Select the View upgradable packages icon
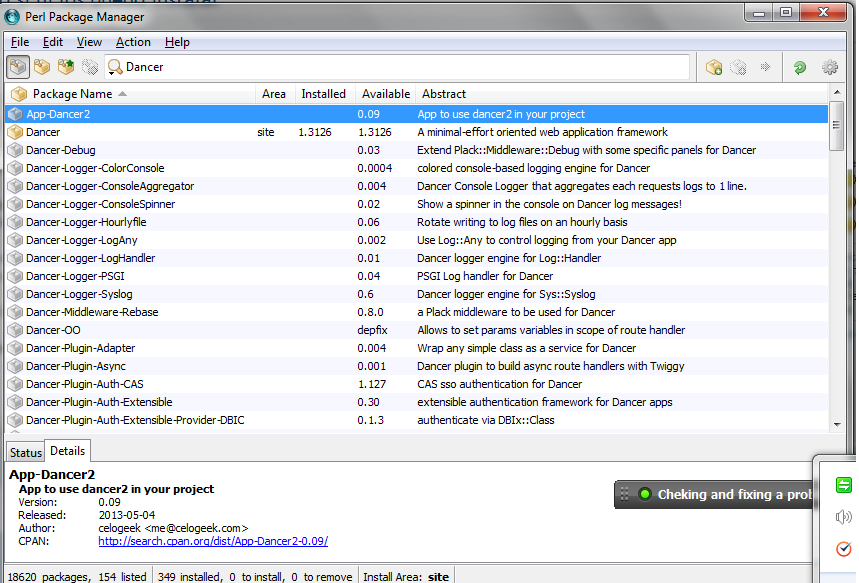The width and height of the screenshot is (859, 583). coord(66,67)
